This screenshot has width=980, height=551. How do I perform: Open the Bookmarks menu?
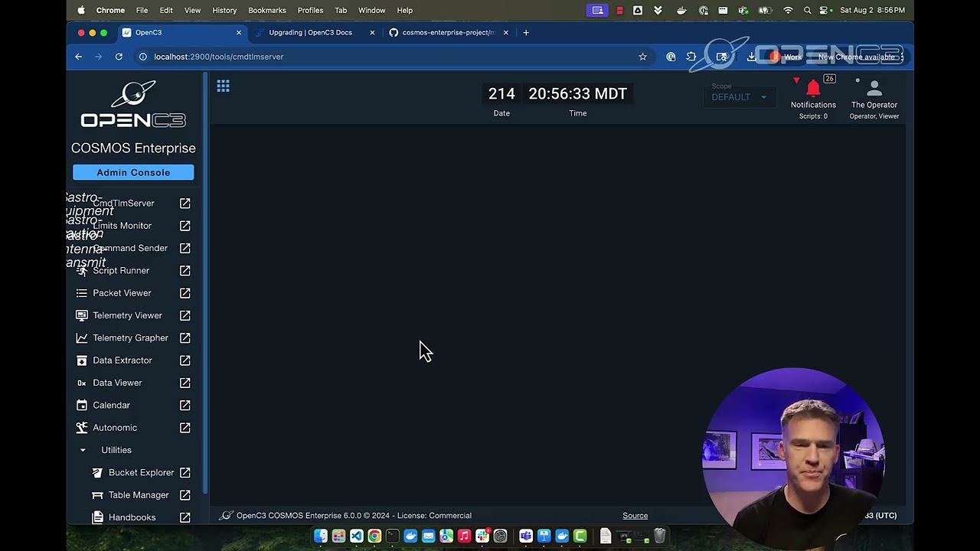click(267, 10)
